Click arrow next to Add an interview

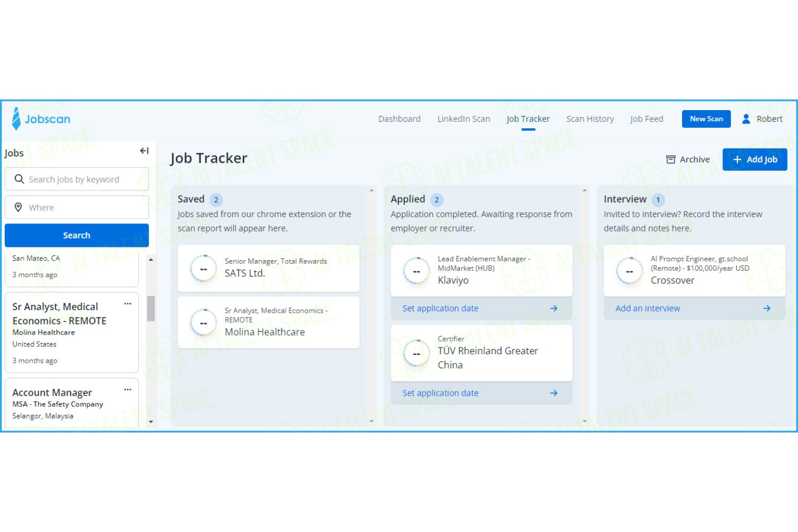(767, 309)
